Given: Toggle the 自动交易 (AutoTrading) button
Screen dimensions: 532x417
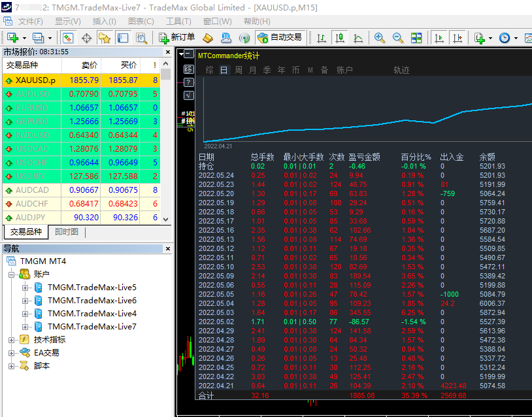Looking at the screenshot, I should click(279, 37).
